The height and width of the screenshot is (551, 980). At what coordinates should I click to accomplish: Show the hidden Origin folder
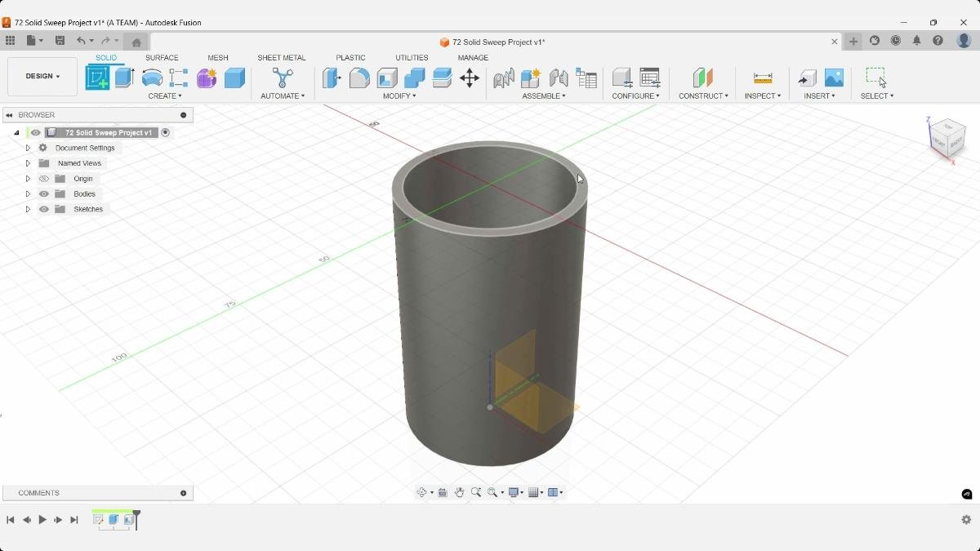point(44,179)
